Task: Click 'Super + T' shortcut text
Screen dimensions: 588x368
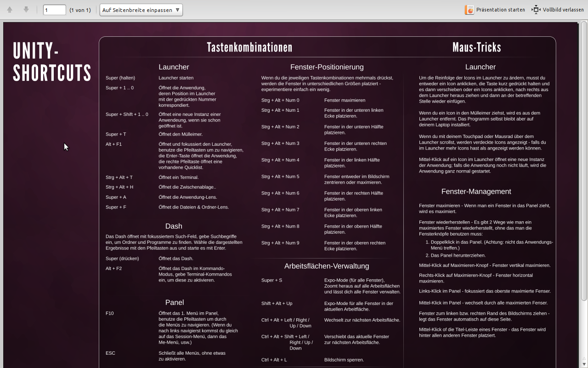Action: (x=116, y=134)
